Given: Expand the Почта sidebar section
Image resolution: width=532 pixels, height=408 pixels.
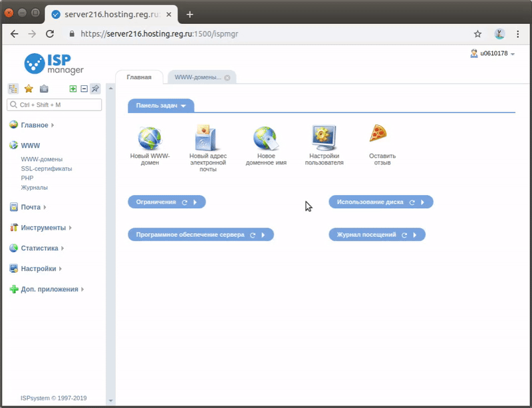Looking at the screenshot, I should point(31,207).
